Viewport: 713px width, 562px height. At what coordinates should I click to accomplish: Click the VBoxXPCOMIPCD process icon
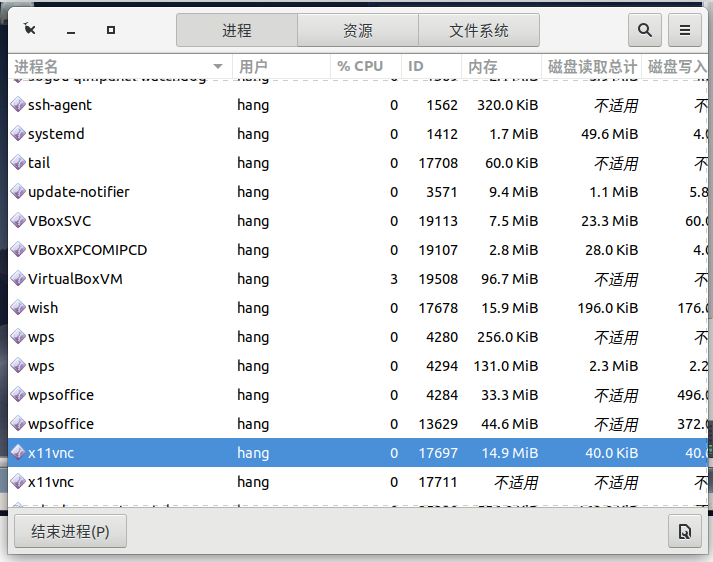click(x=18, y=250)
